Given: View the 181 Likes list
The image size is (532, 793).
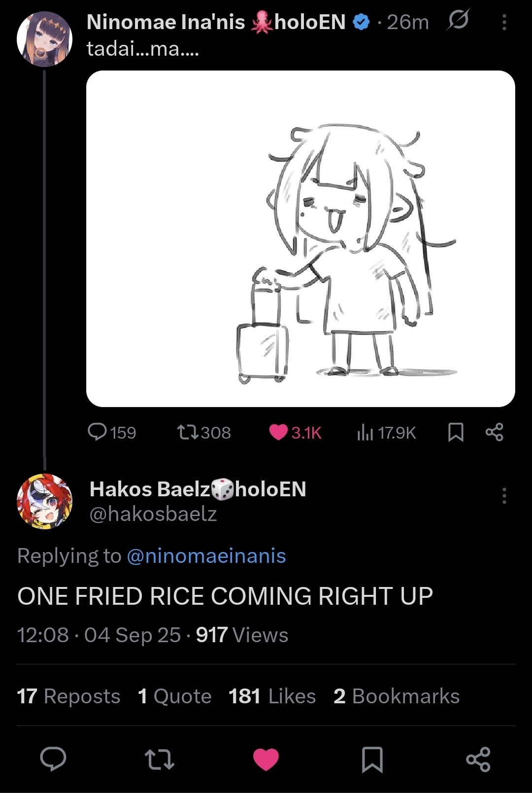Looking at the screenshot, I should point(272,696).
